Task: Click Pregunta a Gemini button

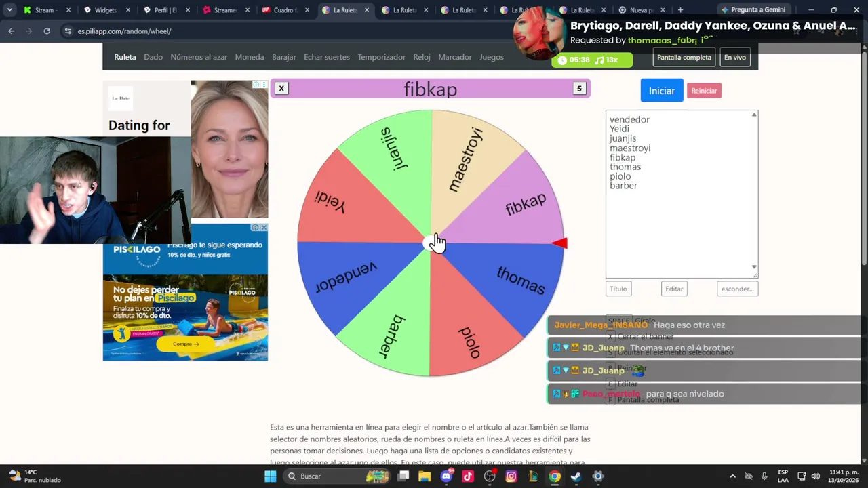Action: (753, 10)
